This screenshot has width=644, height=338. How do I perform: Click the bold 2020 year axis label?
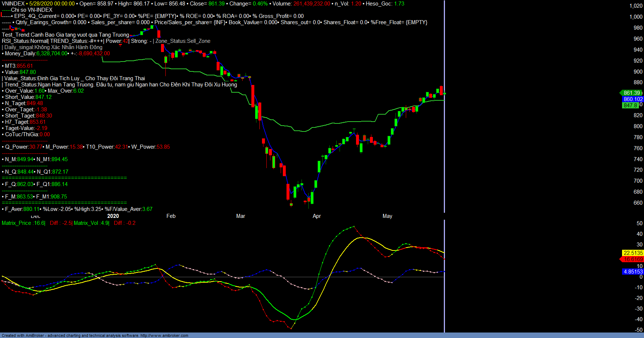[x=113, y=216]
